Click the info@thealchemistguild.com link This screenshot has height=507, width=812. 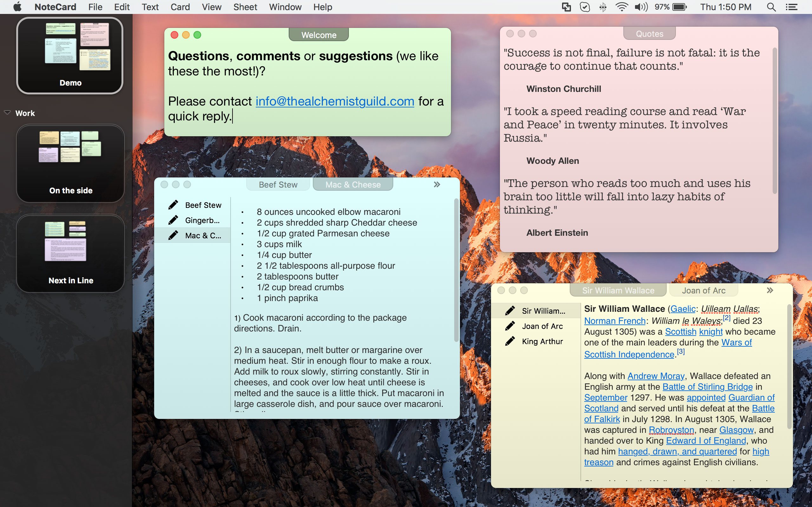click(334, 101)
